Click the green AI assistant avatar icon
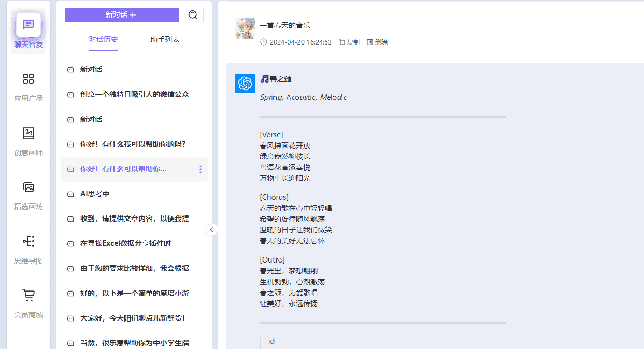This screenshot has width=644, height=349. 245,83
